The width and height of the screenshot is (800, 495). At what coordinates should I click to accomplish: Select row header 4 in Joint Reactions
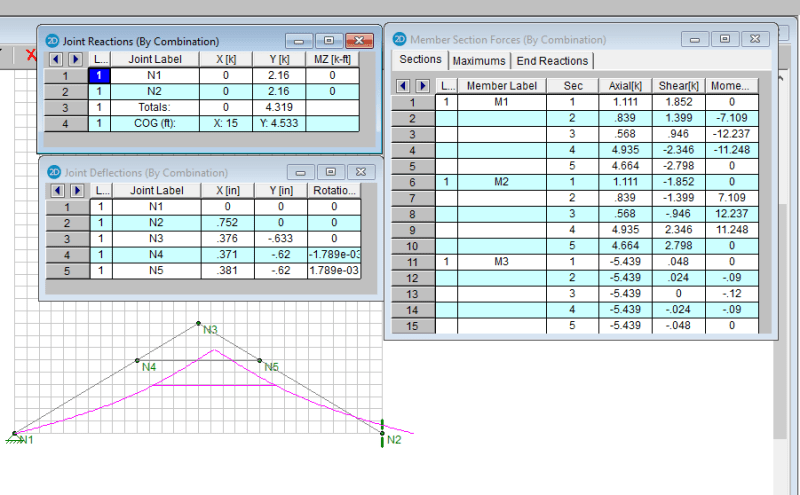click(65, 123)
